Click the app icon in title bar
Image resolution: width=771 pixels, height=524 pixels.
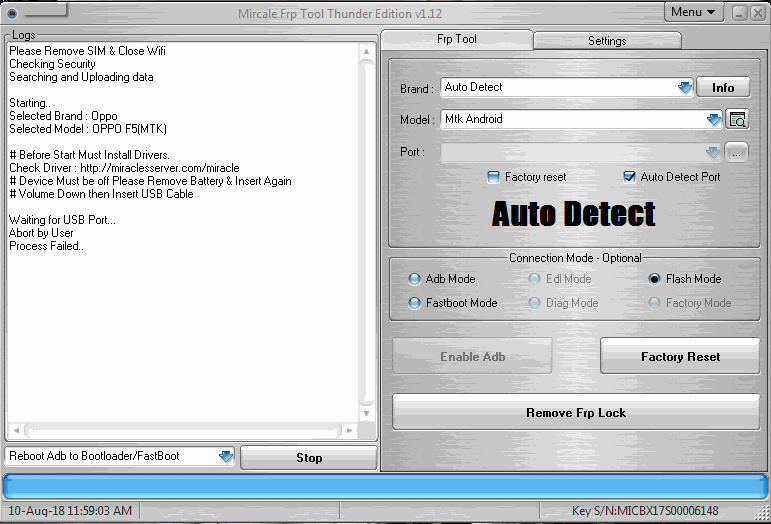13,13
